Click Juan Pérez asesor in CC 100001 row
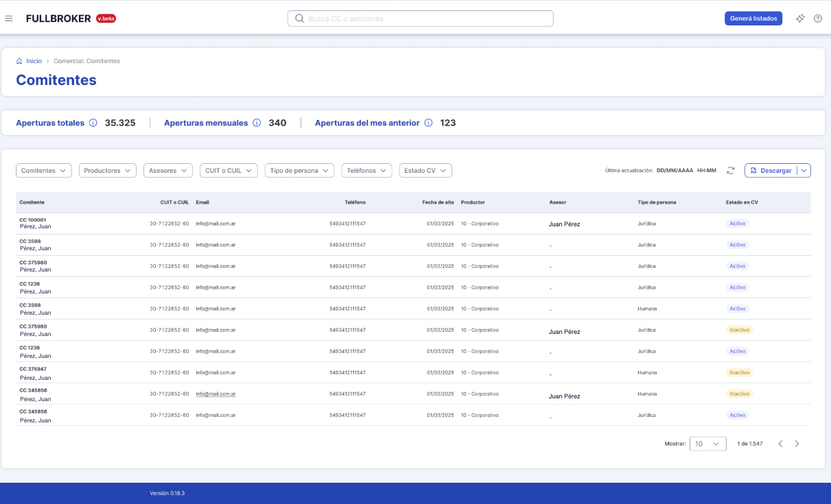The height and width of the screenshot is (504, 831). coord(564,224)
